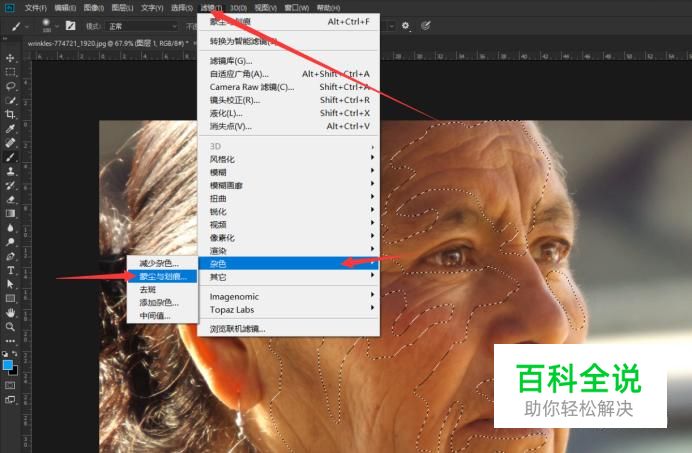Viewport: 692px width, 453px height.
Task: Swap foreground and background colors
Action: 15,353
